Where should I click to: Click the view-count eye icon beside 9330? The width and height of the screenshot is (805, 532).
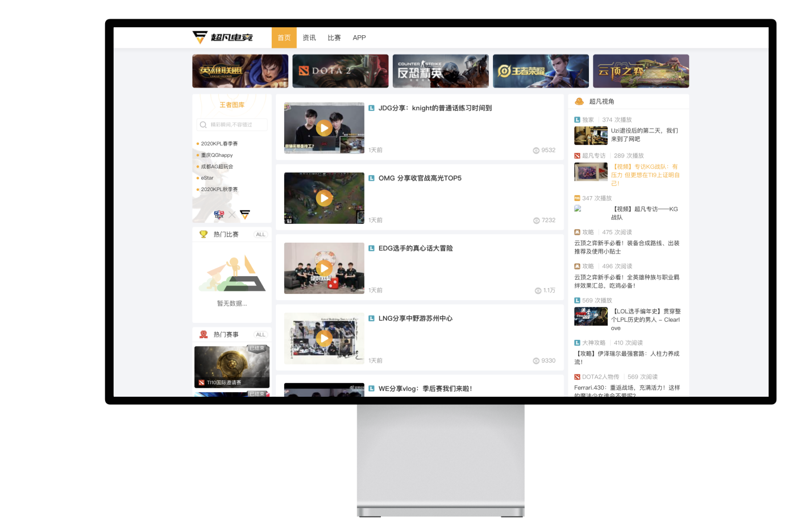pos(536,361)
